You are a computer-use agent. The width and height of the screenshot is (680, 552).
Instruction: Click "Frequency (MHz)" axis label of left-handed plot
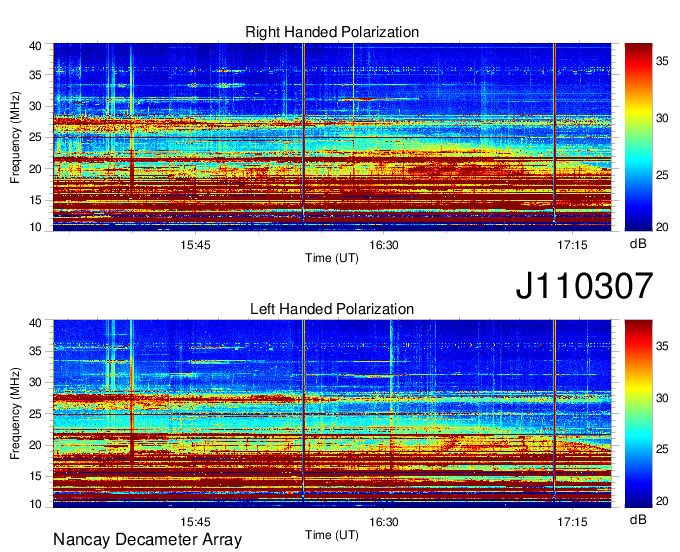point(15,414)
